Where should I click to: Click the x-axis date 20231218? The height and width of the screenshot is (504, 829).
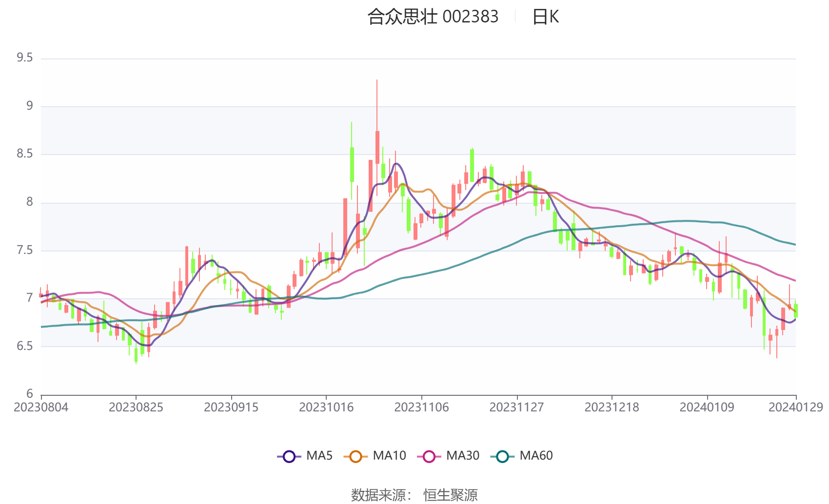(x=612, y=407)
